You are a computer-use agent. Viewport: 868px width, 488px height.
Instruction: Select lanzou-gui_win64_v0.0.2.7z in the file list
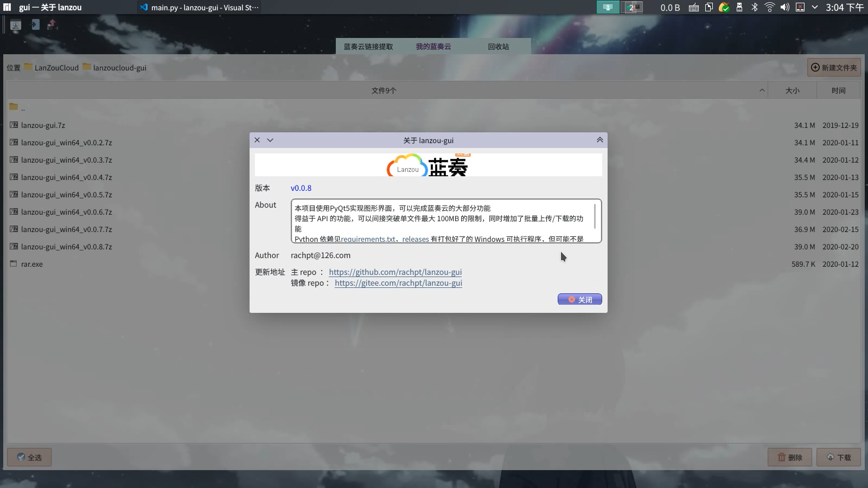click(x=433, y=143)
